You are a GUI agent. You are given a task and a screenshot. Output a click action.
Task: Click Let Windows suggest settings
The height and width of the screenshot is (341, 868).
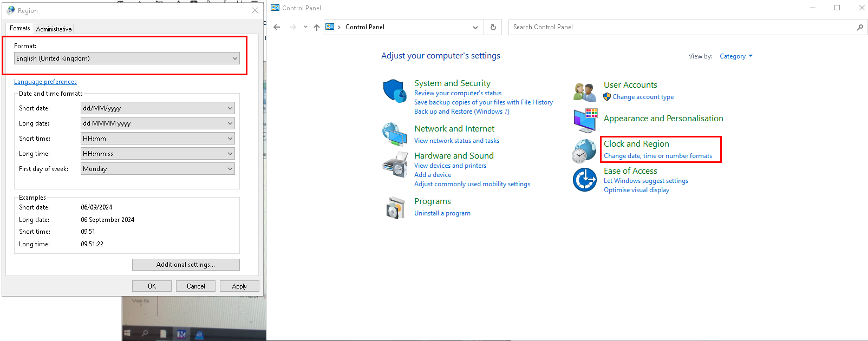[646, 181]
